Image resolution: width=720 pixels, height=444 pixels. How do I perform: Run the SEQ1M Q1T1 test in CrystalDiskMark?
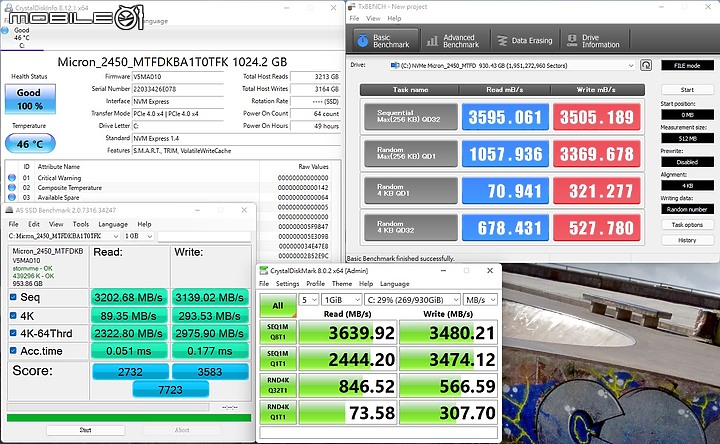(x=278, y=359)
